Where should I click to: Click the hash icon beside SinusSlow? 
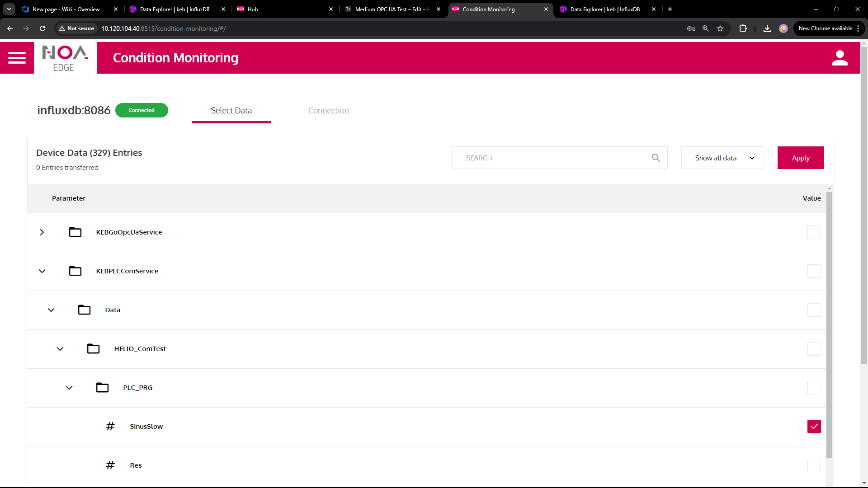coord(110,427)
